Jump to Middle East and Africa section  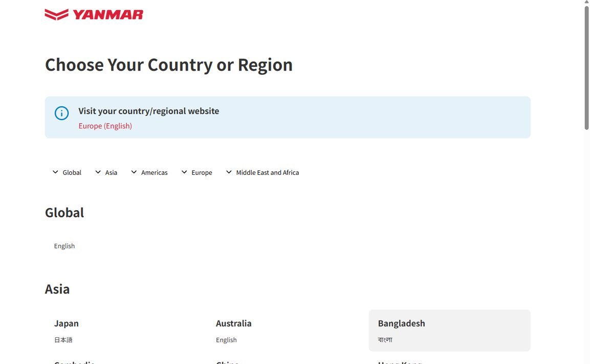click(x=263, y=173)
